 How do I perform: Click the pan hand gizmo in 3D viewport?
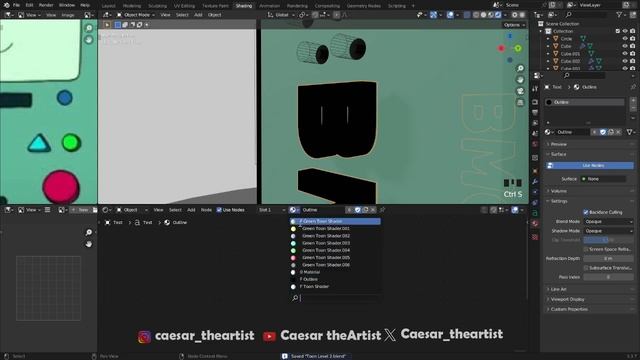coord(520,80)
